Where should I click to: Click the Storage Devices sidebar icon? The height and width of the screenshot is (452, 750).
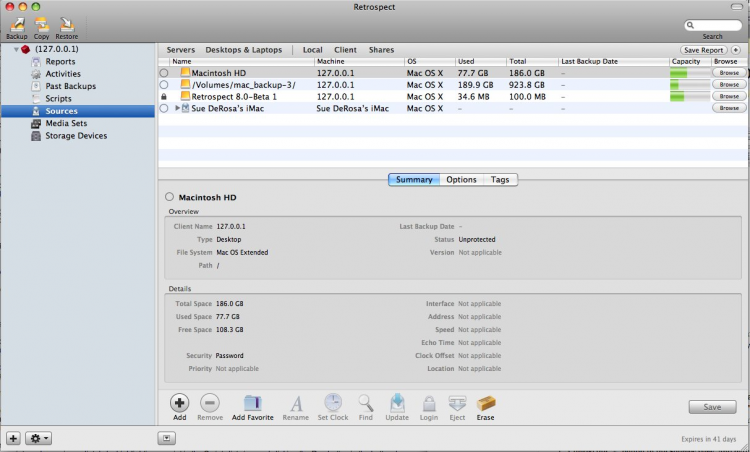(36, 136)
